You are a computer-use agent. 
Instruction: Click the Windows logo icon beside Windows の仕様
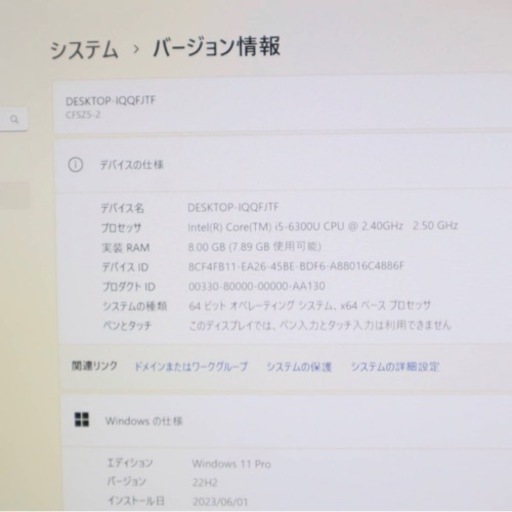82,420
